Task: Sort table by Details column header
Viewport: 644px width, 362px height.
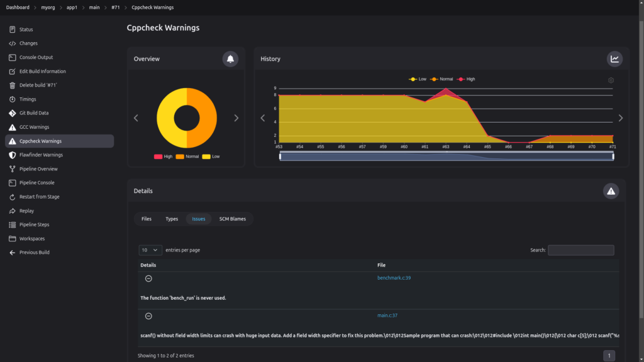Action: click(148, 265)
